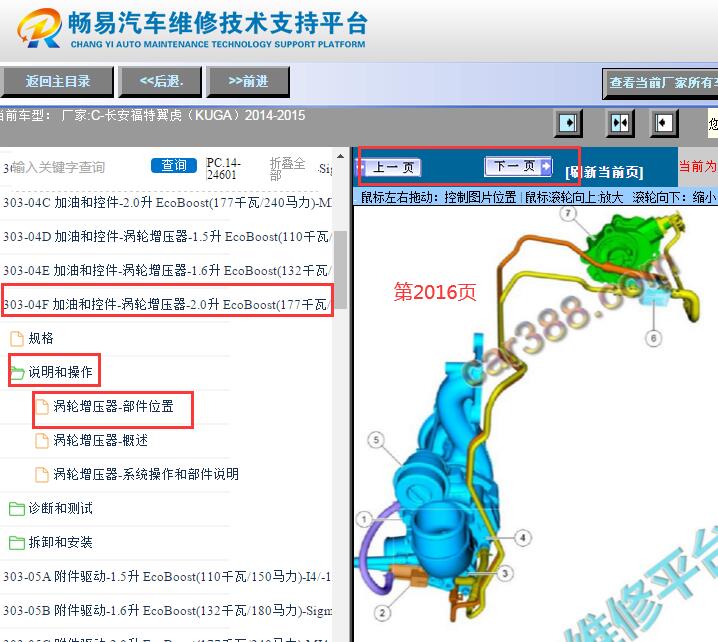
Task: Click the folder icon of 诊断和测试
Action: [17, 508]
